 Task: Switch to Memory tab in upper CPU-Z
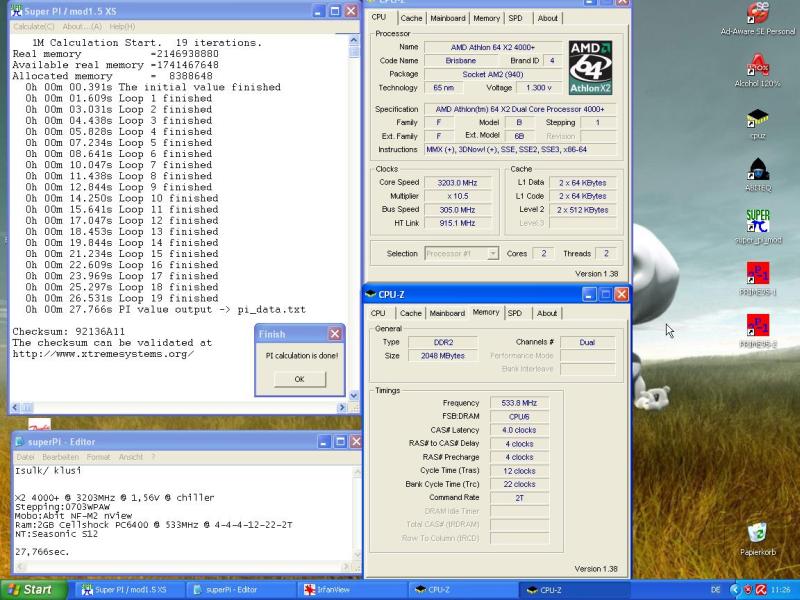[x=486, y=18]
